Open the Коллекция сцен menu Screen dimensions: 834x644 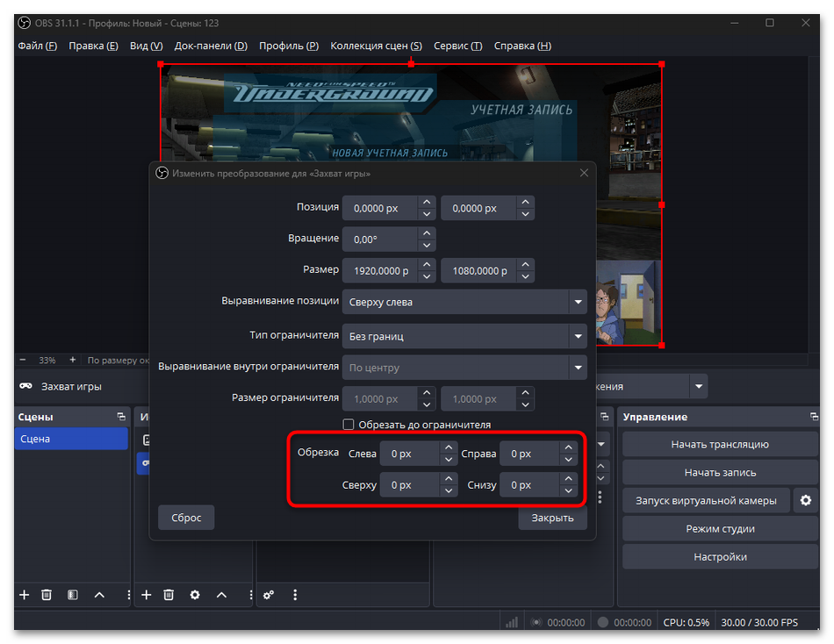(376, 46)
